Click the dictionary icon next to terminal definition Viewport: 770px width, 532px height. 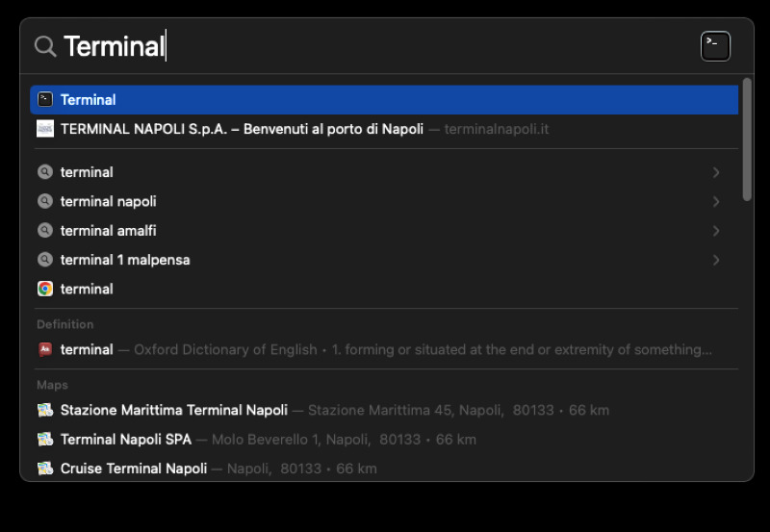(45, 350)
